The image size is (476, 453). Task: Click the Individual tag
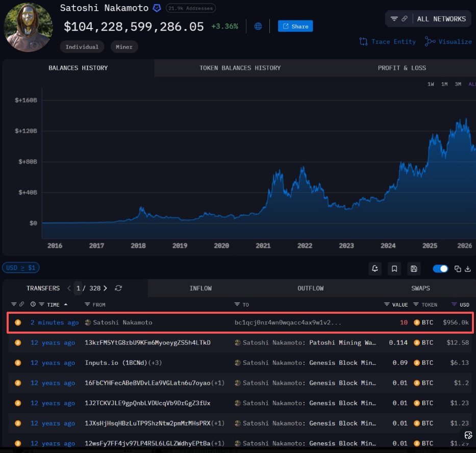(82, 47)
